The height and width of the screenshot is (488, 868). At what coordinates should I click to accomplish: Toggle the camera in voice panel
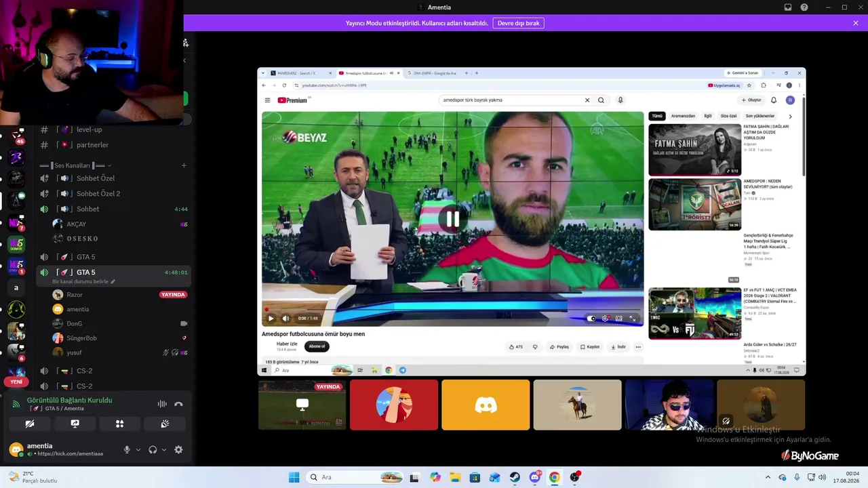(x=30, y=424)
